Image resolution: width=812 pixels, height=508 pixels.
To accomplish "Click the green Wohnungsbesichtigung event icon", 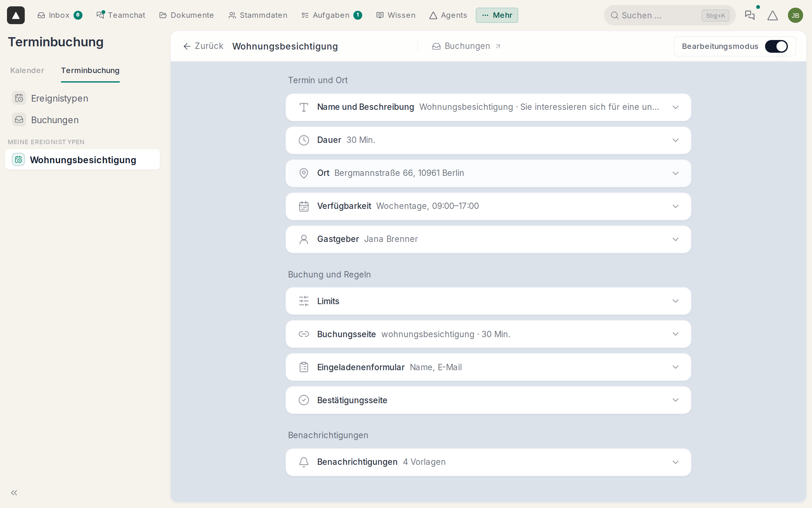I will tap(18, 160).
